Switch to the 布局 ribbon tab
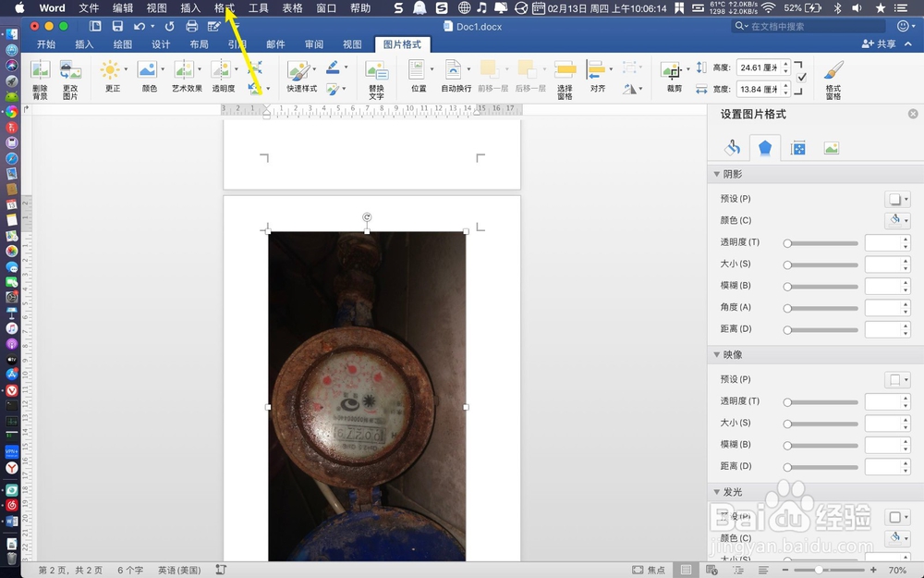The image size is (924, 578). [200, 44]
